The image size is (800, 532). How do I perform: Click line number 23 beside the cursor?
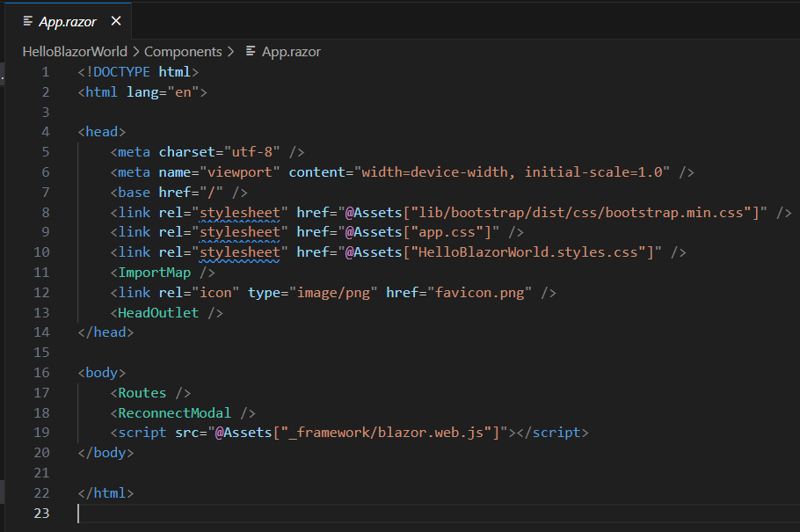(41, 513)
